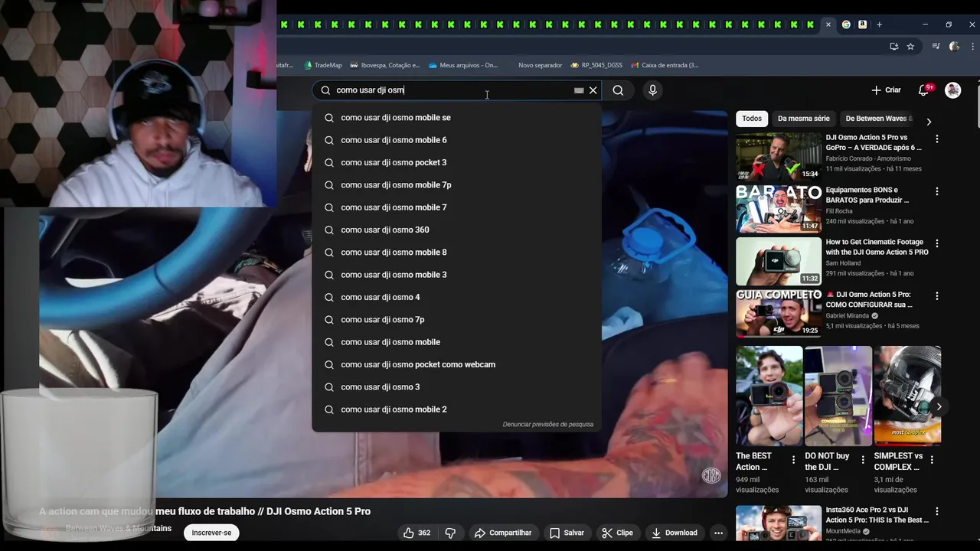This screenshot has width=980, height=551.
Task: Click 'Denunciar previsões de pesquisa' link
Action: pos(547,424)
